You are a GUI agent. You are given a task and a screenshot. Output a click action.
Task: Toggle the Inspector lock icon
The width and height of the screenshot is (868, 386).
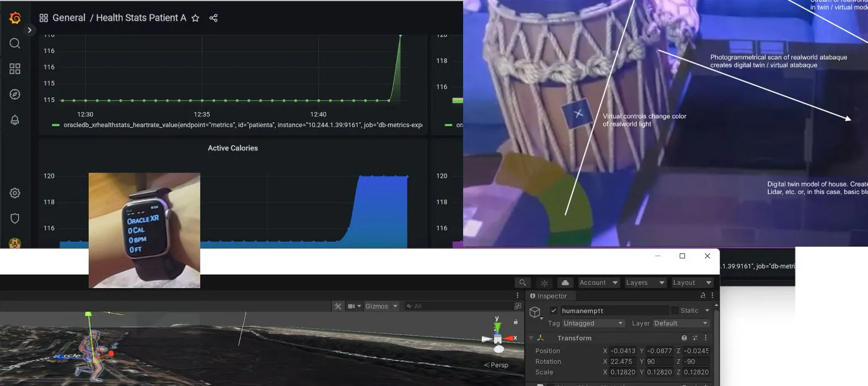(x=702, y=296)
